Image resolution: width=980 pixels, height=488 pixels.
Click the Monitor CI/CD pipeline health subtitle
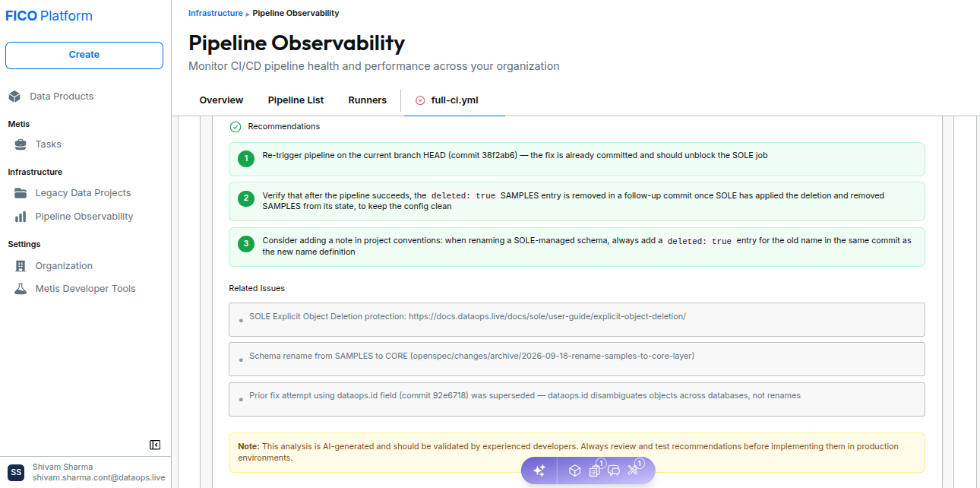374,66
